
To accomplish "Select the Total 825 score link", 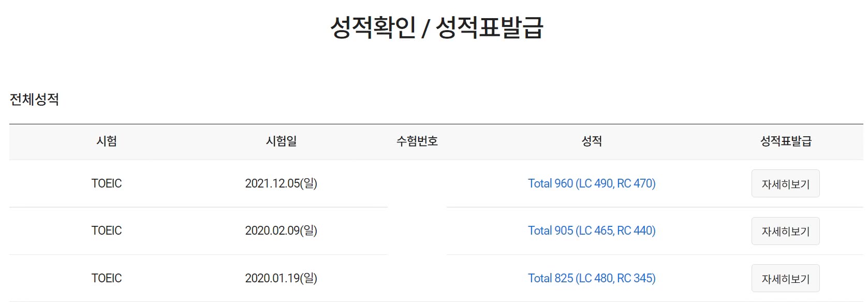I will point(592,278).
